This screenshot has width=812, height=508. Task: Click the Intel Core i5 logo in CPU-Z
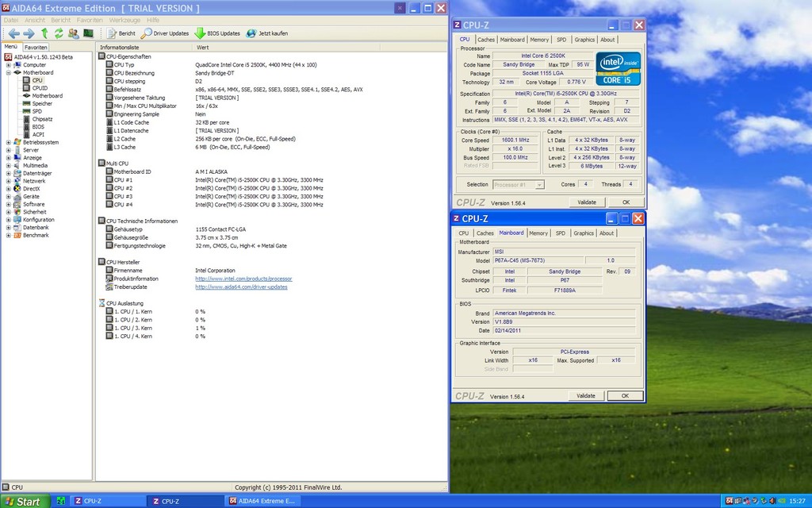click(x=618, y=68)
